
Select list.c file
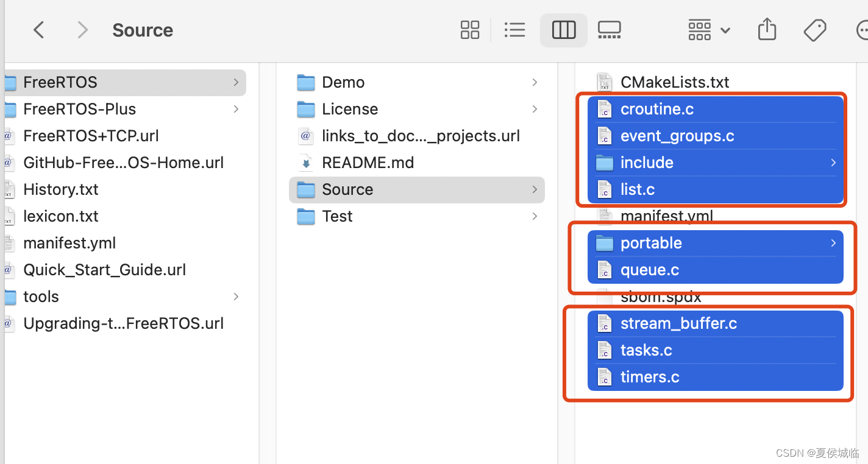(x=716, y=189)
